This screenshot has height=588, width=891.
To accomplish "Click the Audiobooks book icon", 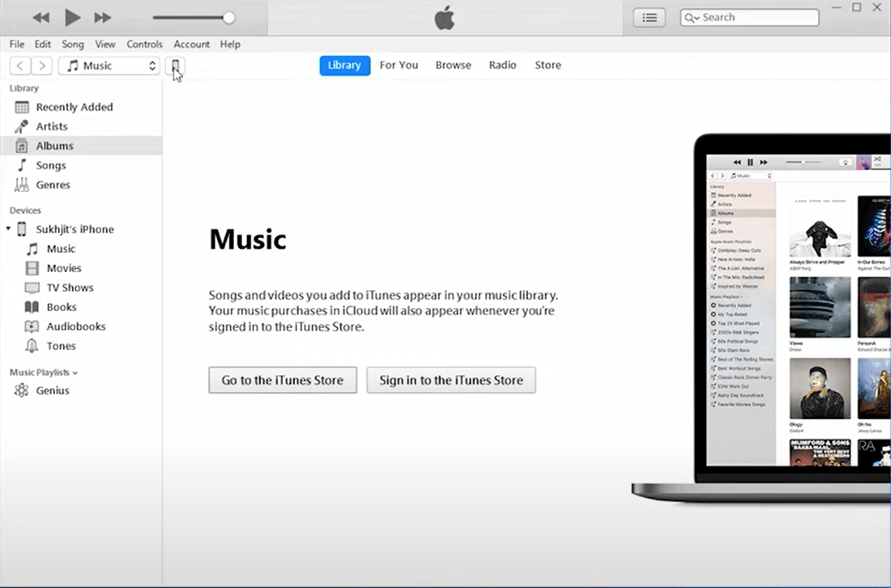I will click(32, 326).
